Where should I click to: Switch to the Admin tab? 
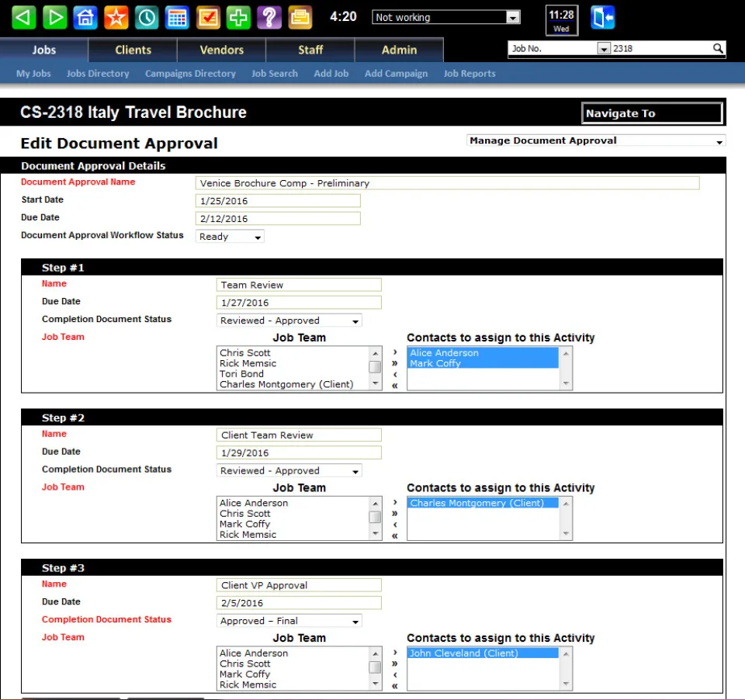click(400, 50)
